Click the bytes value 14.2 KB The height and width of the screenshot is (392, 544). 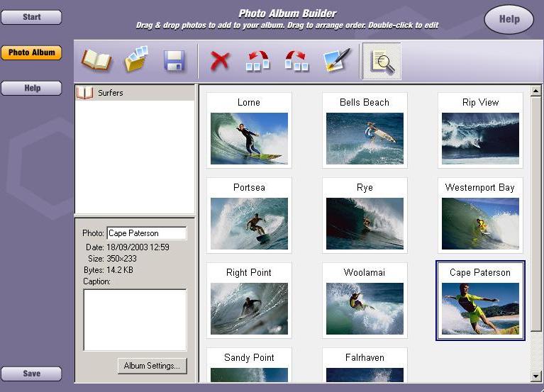click(x=120, y=270)
